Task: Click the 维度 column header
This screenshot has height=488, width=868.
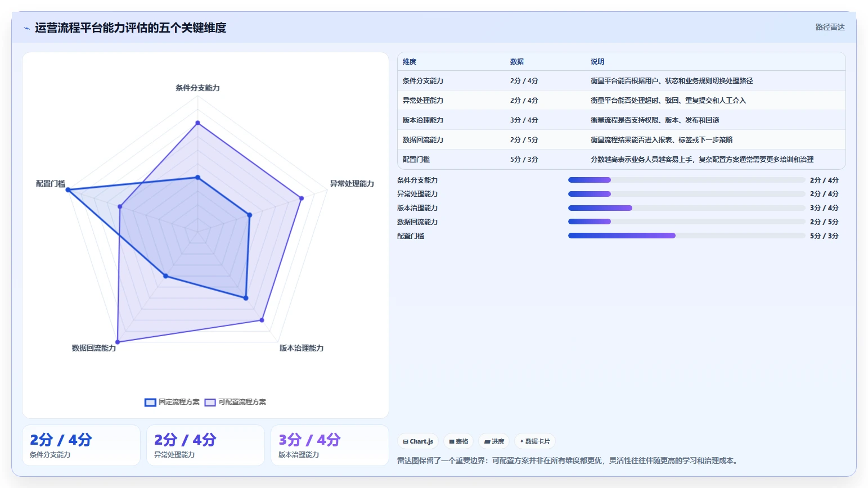Action: tap(410, 62)
